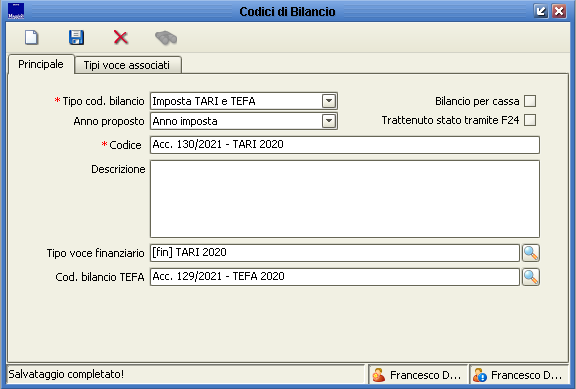Click the second Francesco D... user info icon
The width and height of the screenshot is (576, 389).
(x=480, y=375)
